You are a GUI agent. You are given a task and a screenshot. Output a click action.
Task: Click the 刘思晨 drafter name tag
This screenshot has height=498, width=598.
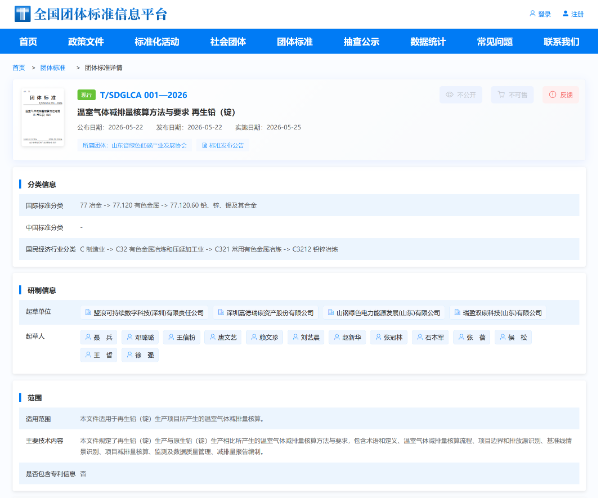(x=306, y=337)
